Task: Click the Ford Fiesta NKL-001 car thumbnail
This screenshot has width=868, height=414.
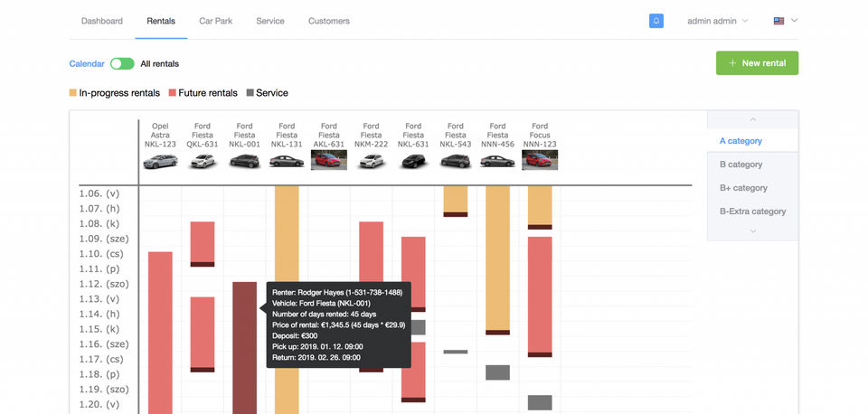Action: 244,161
